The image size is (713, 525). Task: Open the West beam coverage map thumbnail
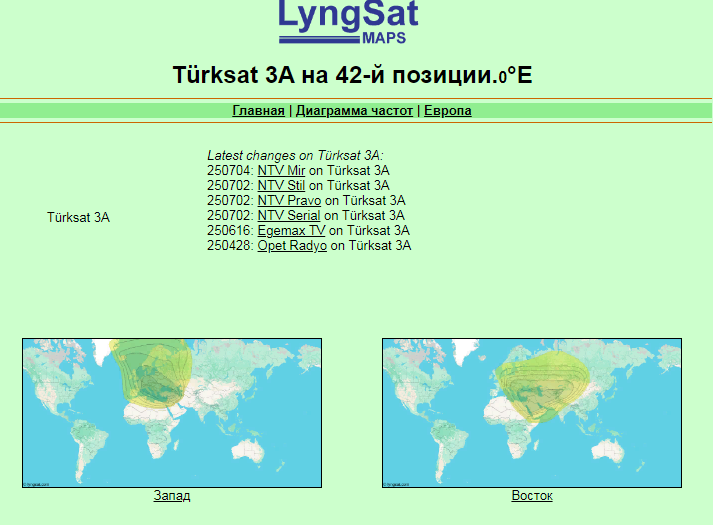coord(172,412)
